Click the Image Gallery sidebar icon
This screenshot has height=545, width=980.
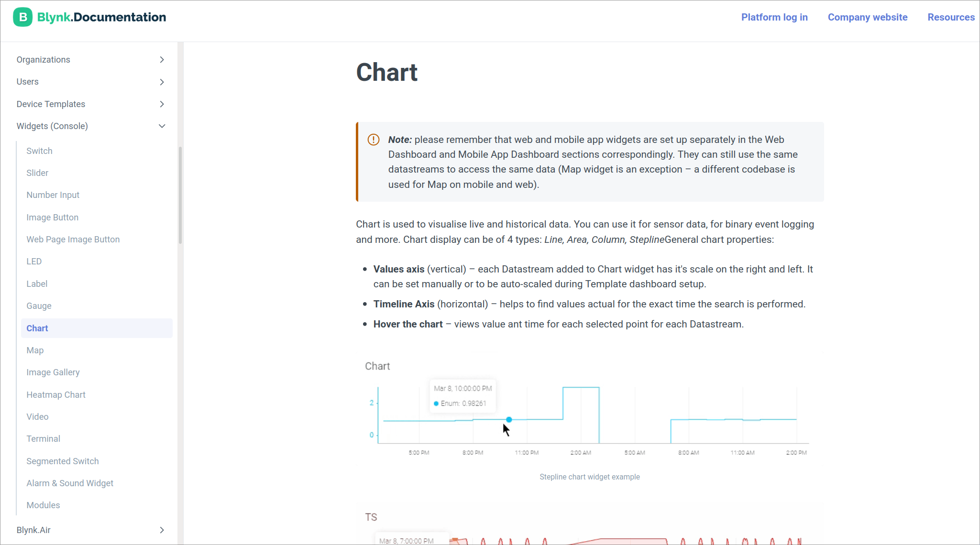pyautogui.click(x=52, y=372)
